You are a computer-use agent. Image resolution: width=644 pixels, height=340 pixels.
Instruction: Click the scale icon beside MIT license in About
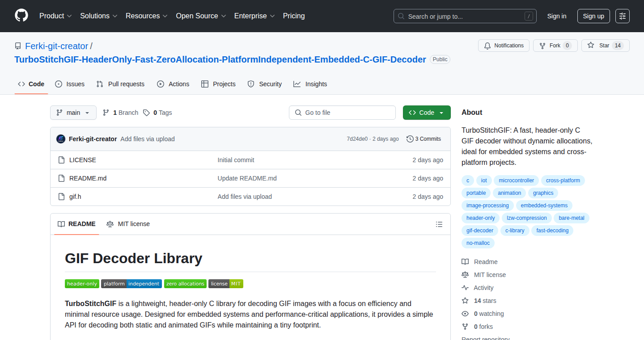click(x=465, y=275)
